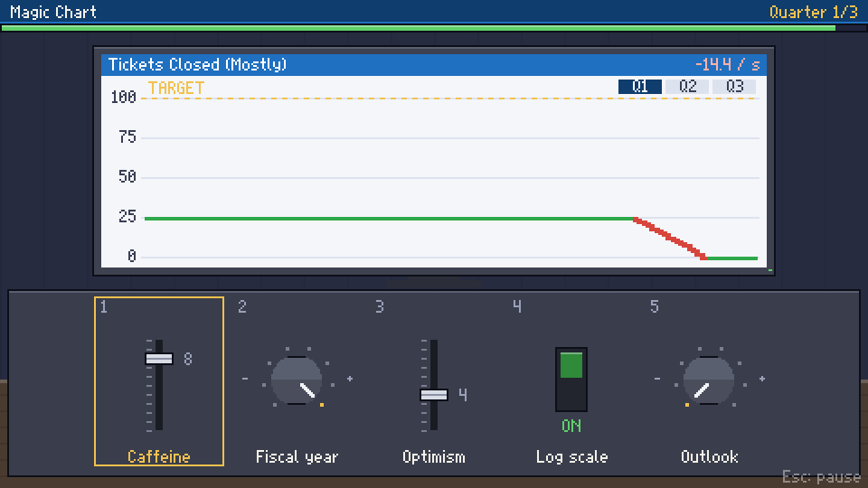868x488 pixels.
Task: Select the Outlook label
Action: pyautogui.click(x=709, y=456)
